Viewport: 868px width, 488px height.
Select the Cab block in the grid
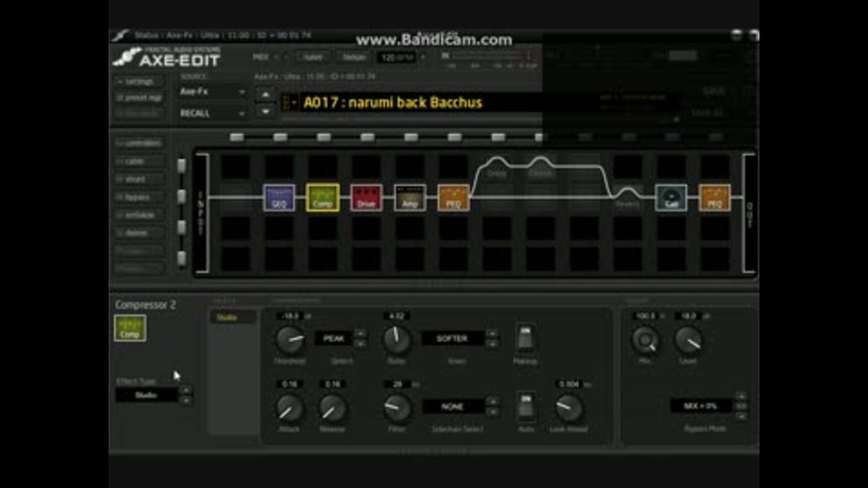point(671,198)
